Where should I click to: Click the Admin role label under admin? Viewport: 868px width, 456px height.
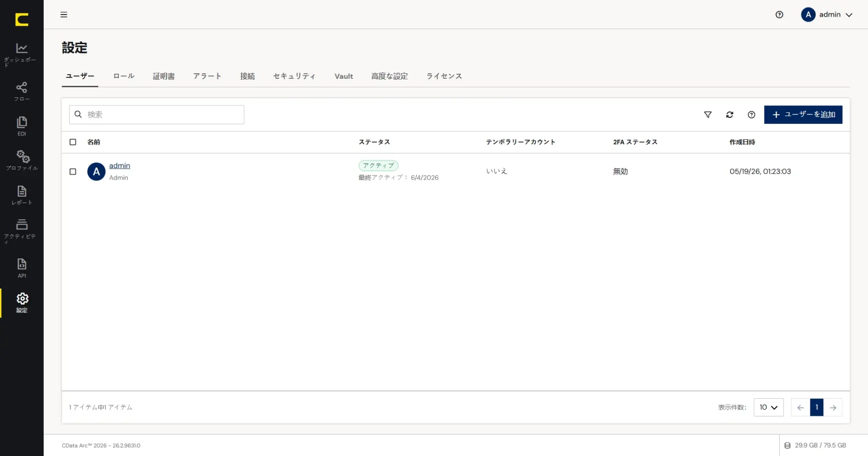pos(118,178)
